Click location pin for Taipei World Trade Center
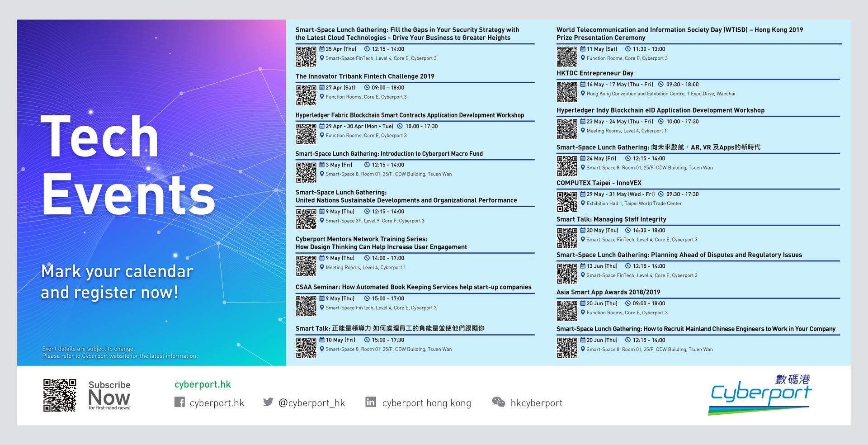The width and height of the screenshot is (868, 445). 583,203
